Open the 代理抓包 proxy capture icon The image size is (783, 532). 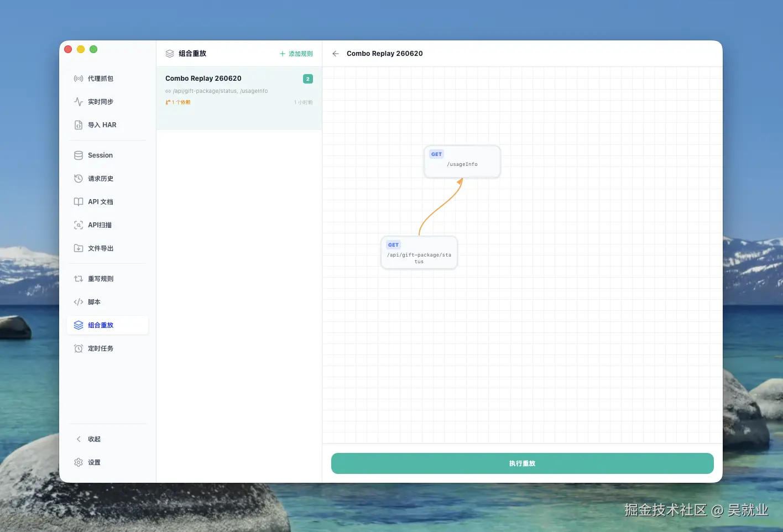79,79
